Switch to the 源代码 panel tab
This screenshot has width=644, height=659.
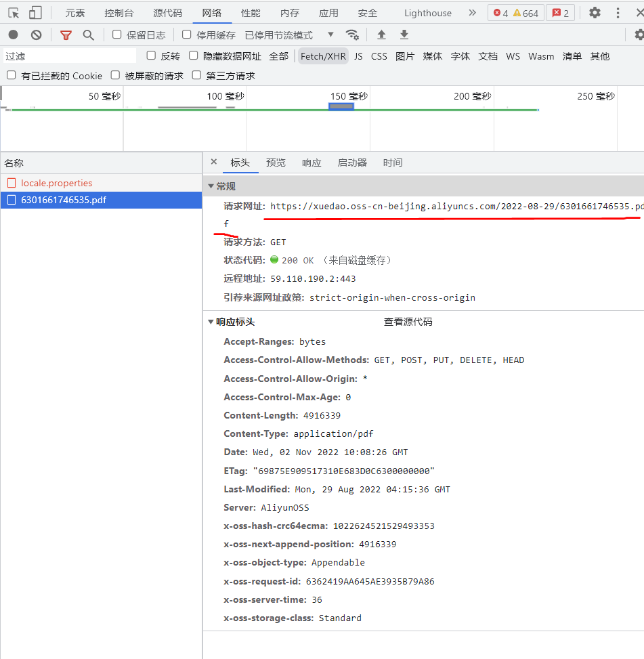(x=168, y=13)
